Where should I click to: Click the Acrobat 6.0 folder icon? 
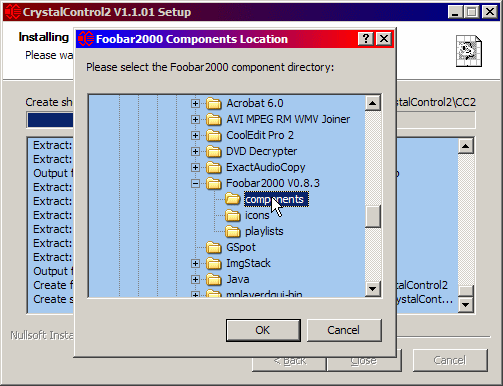214,103
